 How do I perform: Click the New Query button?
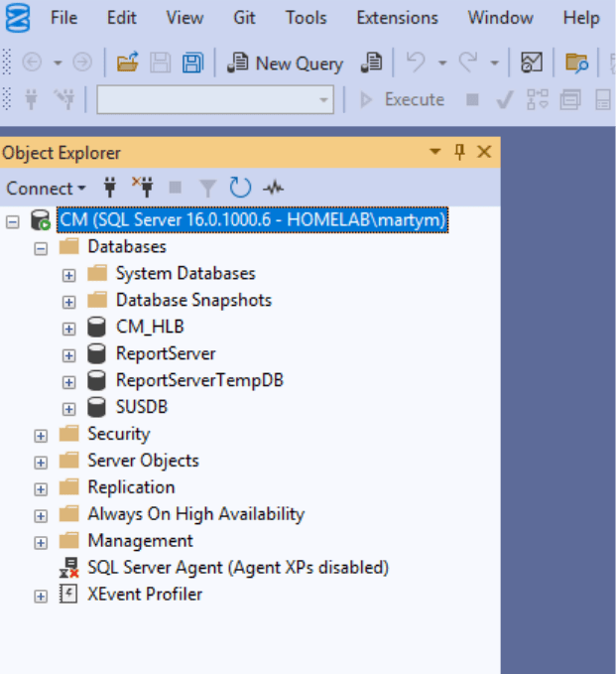(x=285, y=63)
